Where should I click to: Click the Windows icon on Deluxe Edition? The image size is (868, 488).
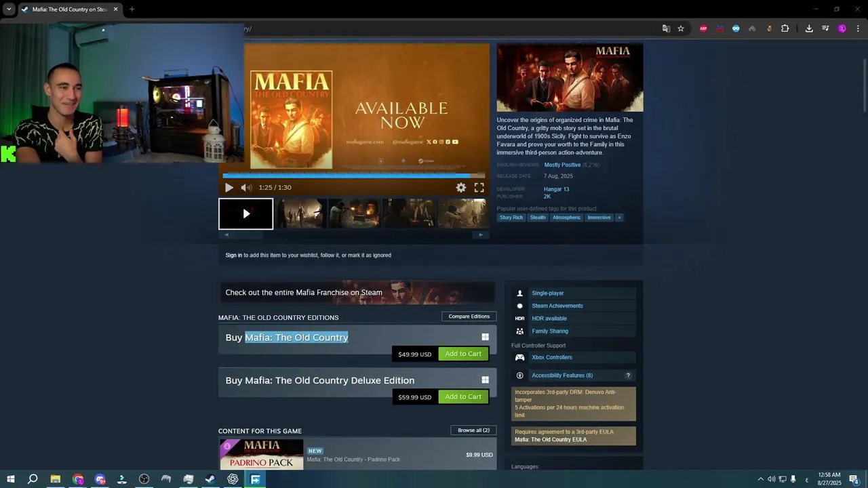point(485,380)
